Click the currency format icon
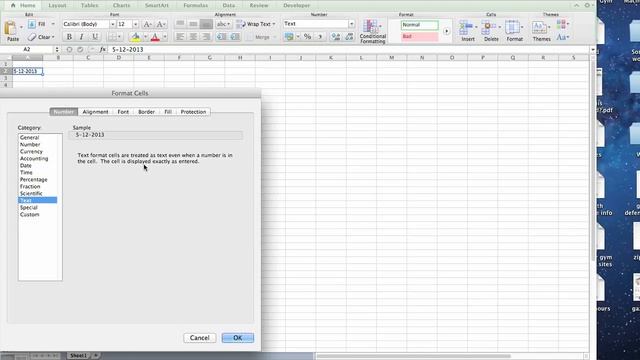Image resolution: width=640 pixels, height=360 pixels. pyautogui.click(x=289, y=37)
